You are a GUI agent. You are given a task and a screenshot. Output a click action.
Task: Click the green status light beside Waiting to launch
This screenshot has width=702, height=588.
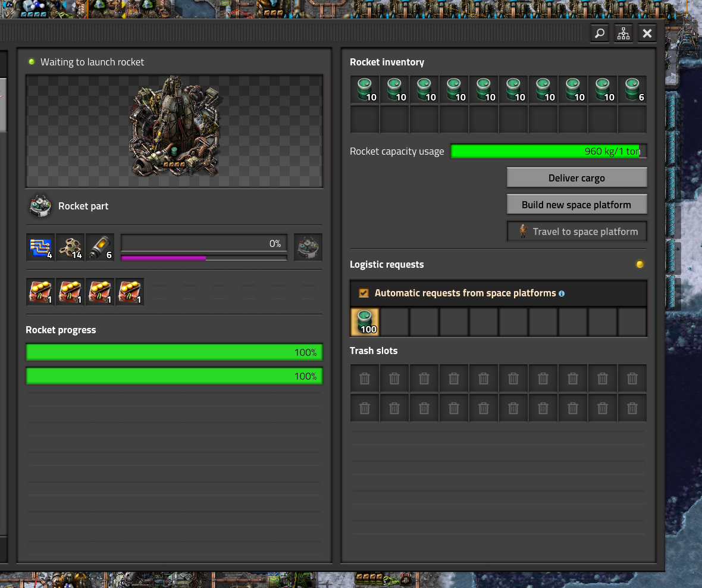tap(32, 62)
